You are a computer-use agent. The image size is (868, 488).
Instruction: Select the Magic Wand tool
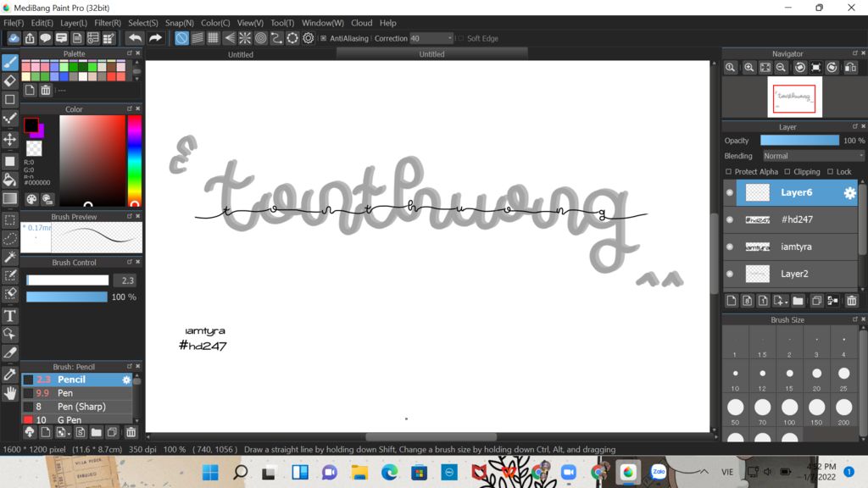click(x=10, y=257)
